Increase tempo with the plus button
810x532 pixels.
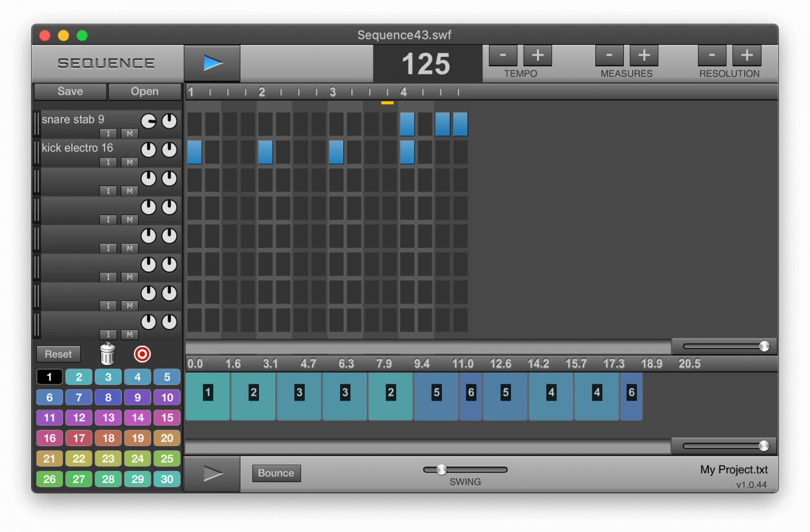[x=537, y=55]
